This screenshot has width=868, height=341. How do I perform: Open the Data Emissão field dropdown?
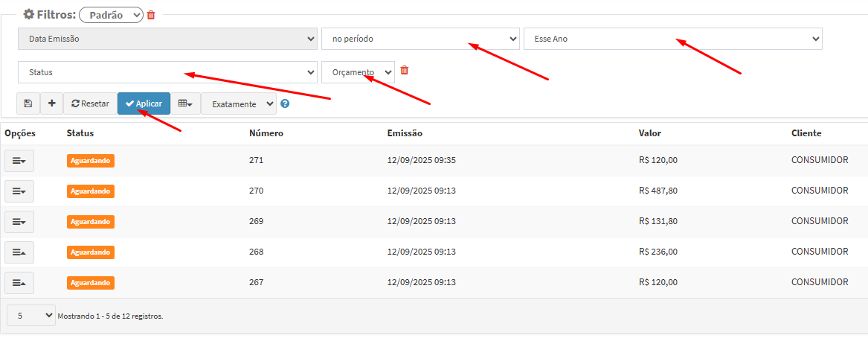pos(168,39)
